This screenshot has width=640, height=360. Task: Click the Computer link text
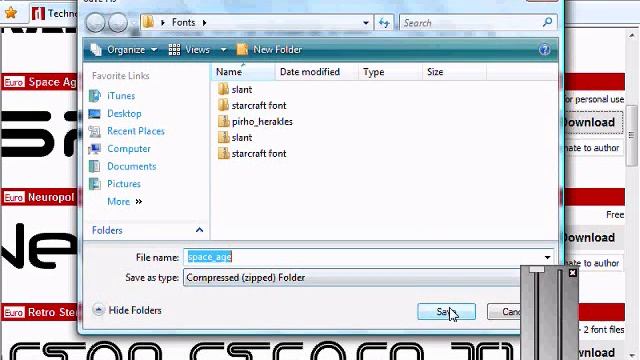(x=129, y=149)
